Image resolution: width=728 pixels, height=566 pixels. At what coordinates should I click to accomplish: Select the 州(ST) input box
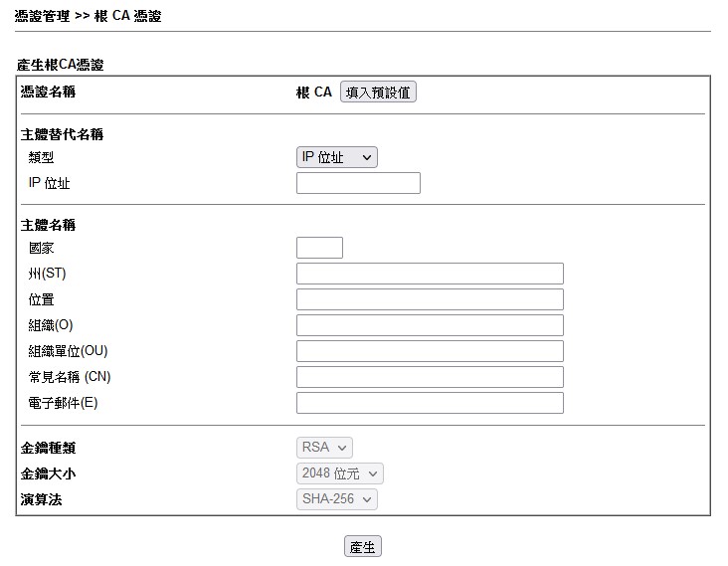(430, 274)
